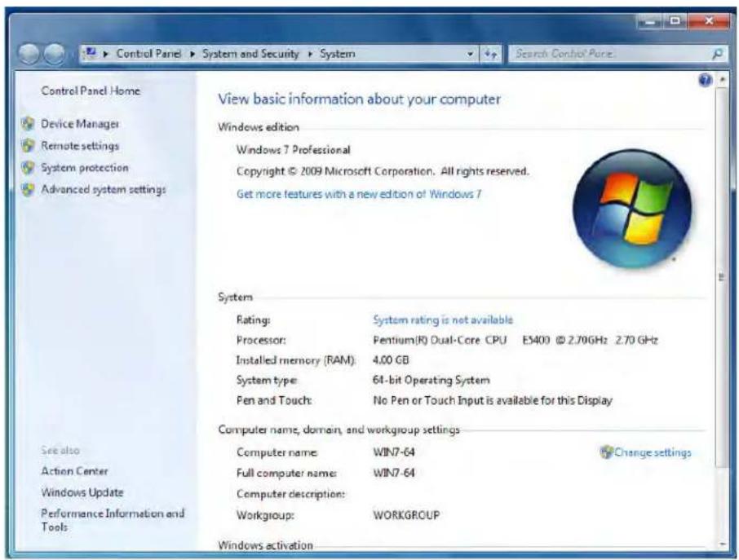
Task: Click the shield icon next to Remote settings
Action: point(29,146)
